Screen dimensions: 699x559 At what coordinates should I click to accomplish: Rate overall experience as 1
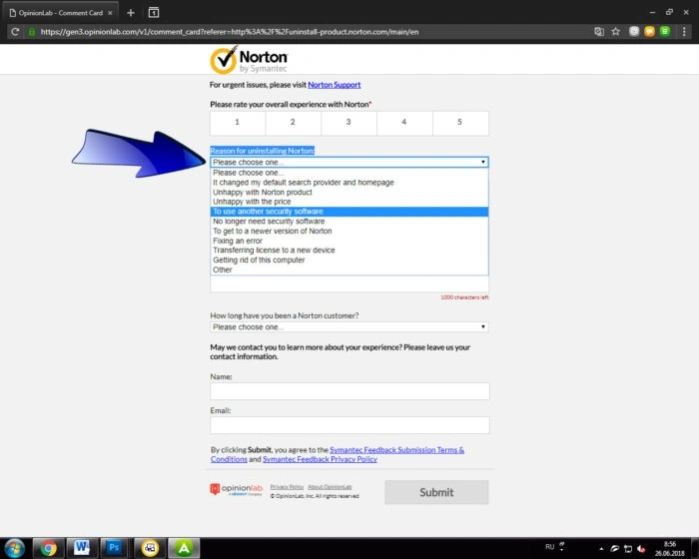click(237, 122)
